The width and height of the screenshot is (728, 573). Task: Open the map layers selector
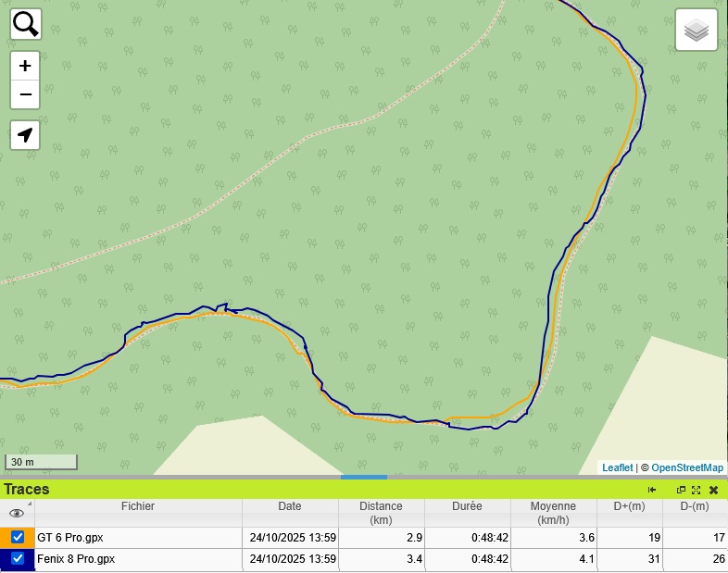(x=696, y=32)
